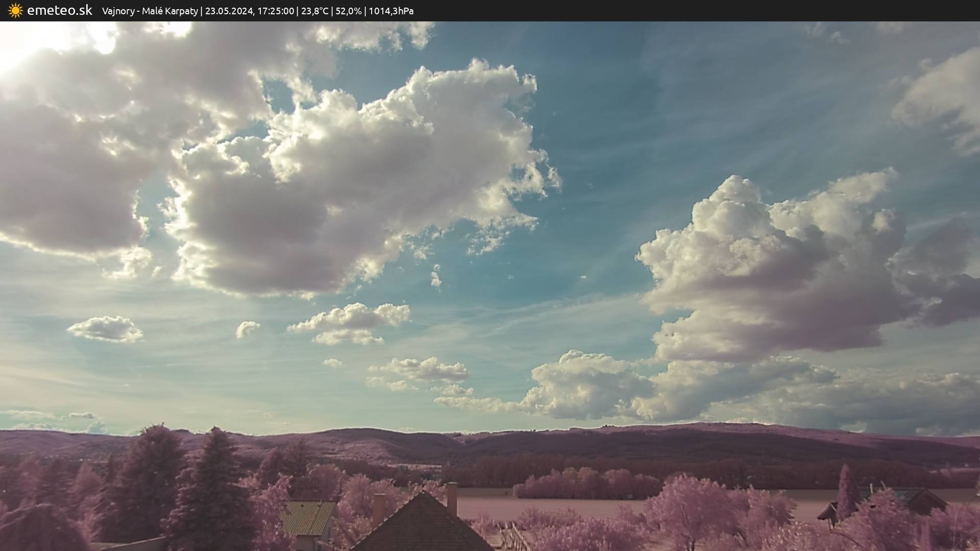
Task: Click the 23,8°C temperature reading
Action: click(x=314, y=11)
